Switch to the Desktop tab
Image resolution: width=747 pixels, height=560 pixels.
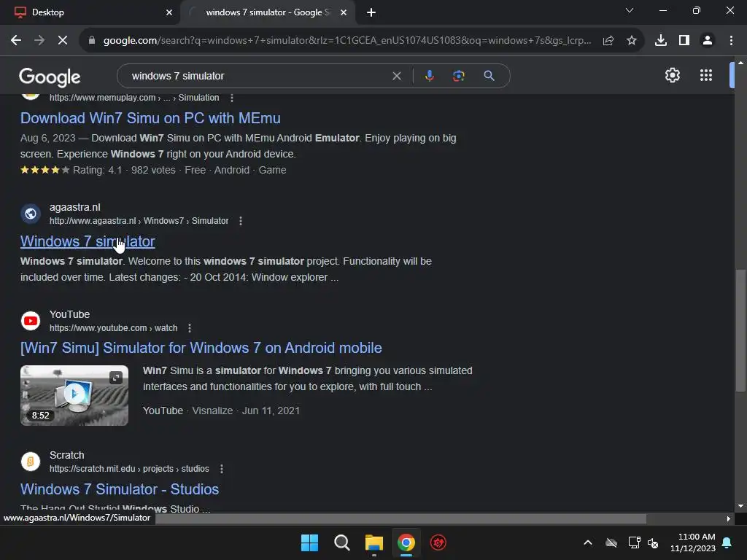pyautogui.click(x=90, y=12)
